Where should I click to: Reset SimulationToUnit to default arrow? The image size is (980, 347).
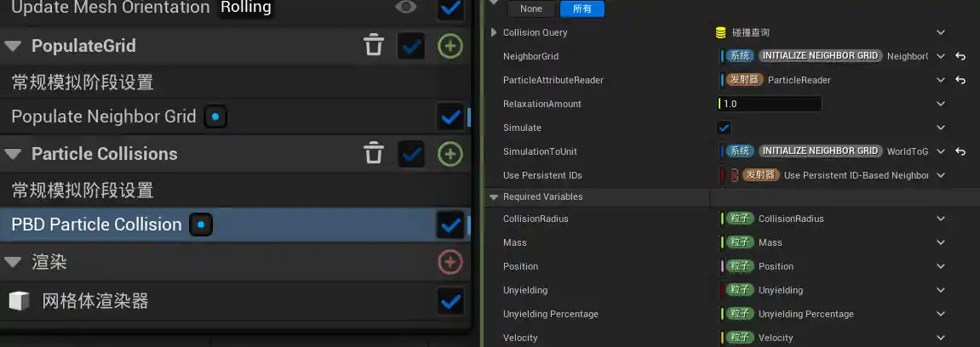coord(960,151)
